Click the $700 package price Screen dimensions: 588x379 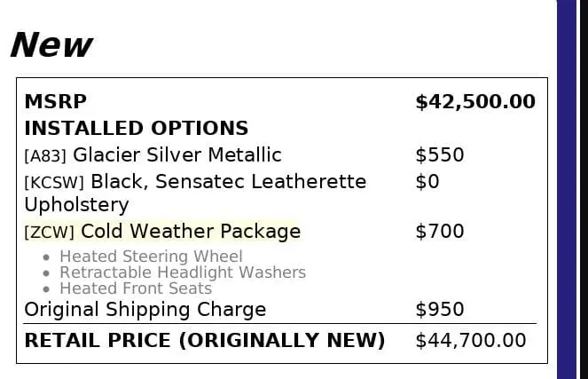pos(439,232)
